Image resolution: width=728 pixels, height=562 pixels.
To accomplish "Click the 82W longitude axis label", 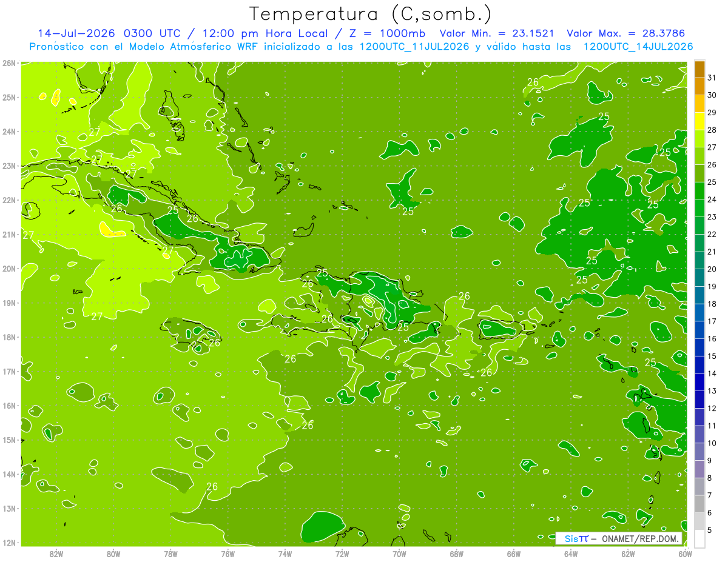I will tap(56, 554).
